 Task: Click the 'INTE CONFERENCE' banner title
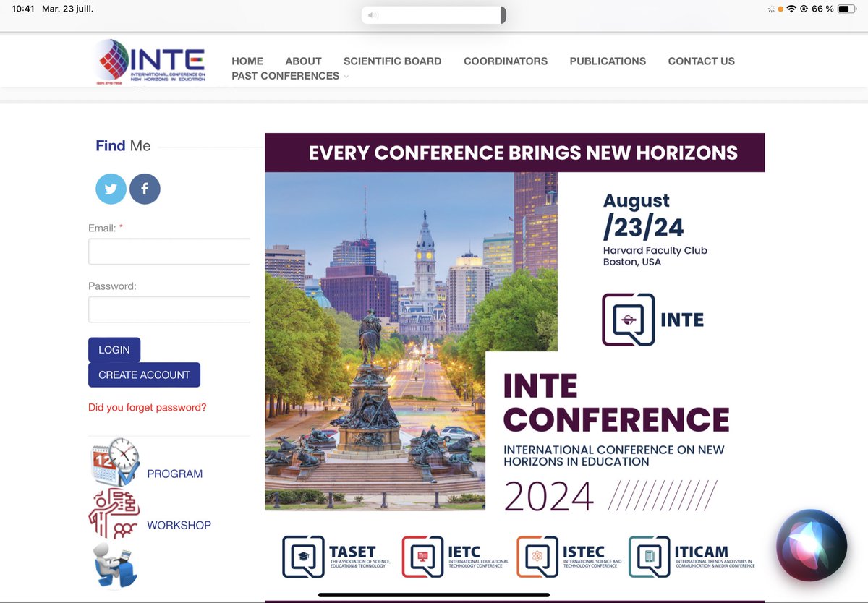tap(616, 403)
